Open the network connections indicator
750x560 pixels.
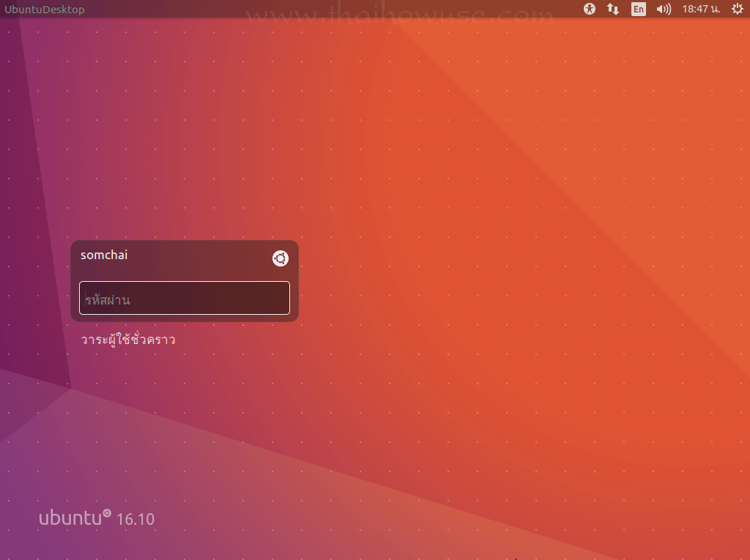point(613,9)
